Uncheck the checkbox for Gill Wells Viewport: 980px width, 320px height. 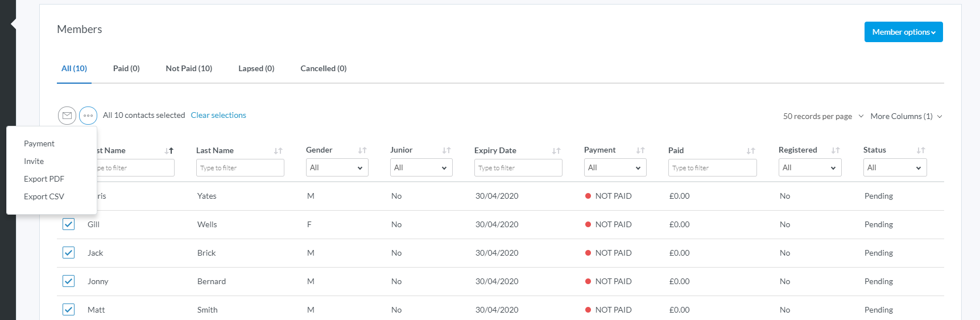pos(68,224)
